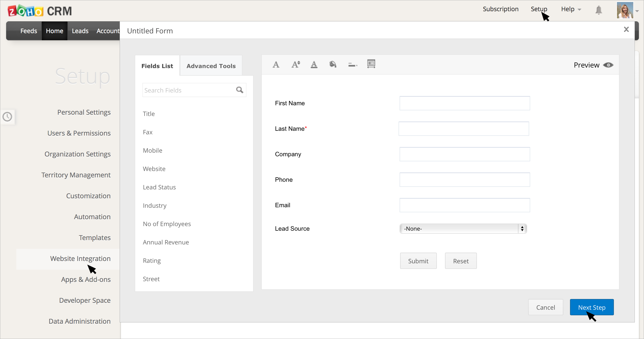Select the background fill paint bucket icon

tap(333, 65)
